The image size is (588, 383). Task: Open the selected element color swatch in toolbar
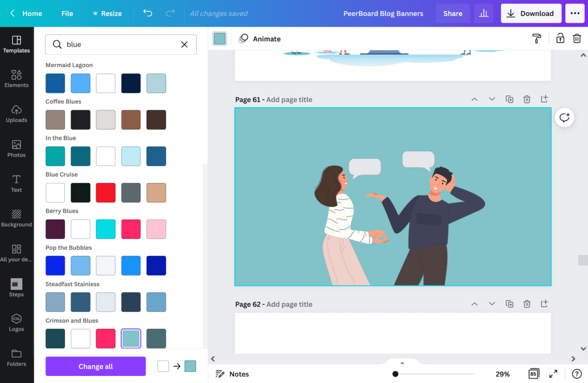click(220, 39)
